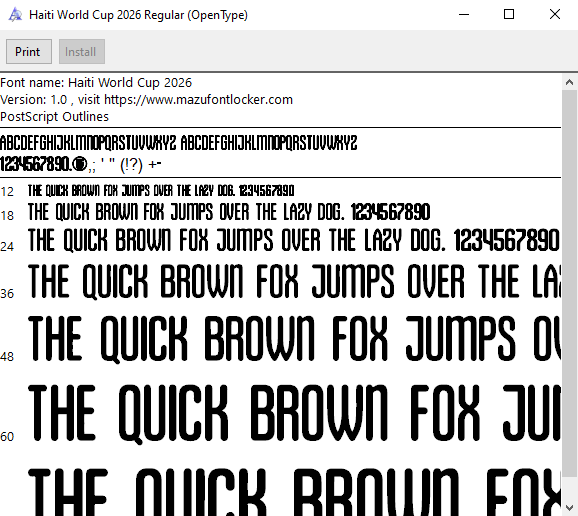Click the mazufontlocker.com URL in Version line
This screenshot has width=578, height=516.
pos(198,100)
